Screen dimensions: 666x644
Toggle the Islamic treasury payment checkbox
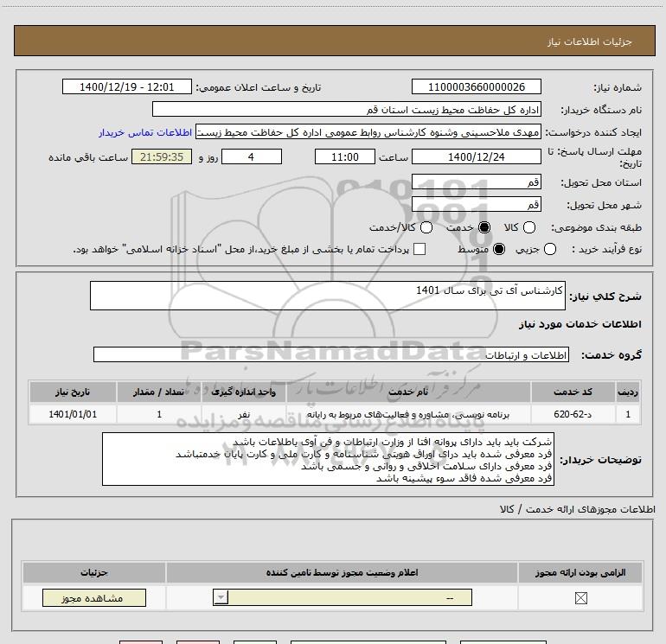pos(419,249)
